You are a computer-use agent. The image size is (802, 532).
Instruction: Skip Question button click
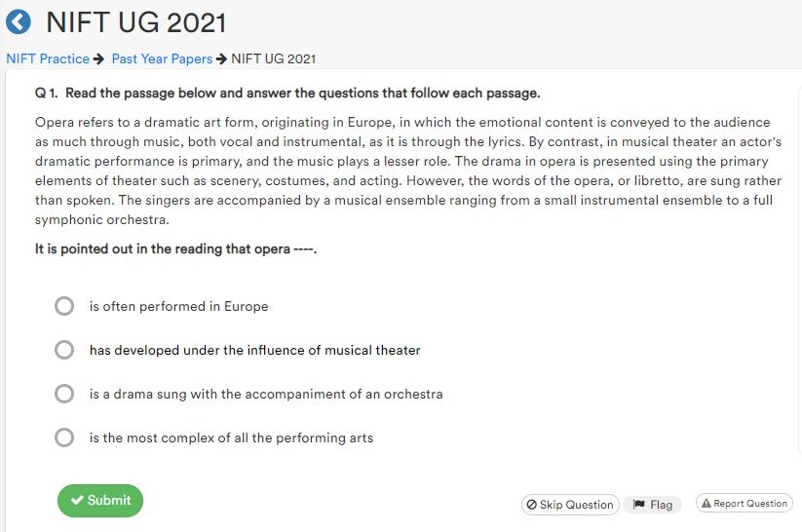[x=570, y=505]
